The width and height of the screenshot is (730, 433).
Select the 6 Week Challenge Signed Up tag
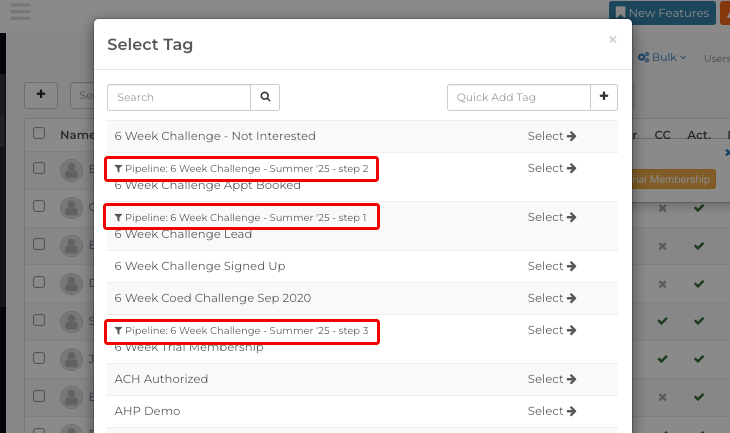(552, 266)
